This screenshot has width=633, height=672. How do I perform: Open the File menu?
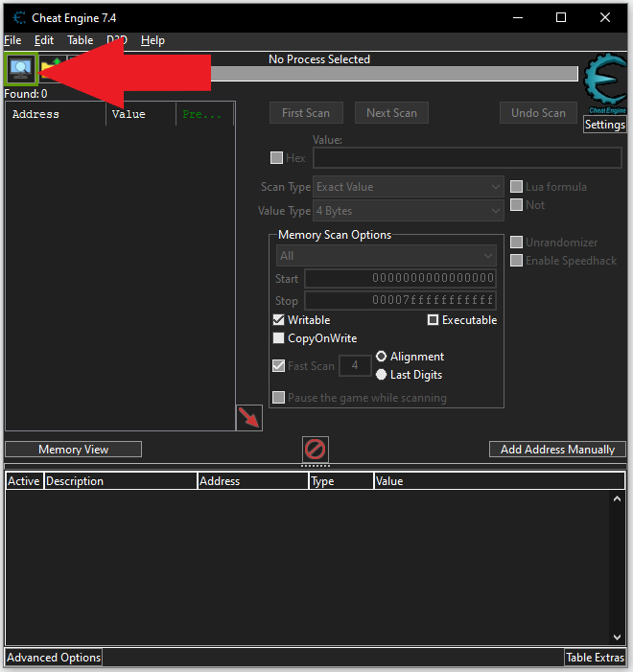[12, 40]
